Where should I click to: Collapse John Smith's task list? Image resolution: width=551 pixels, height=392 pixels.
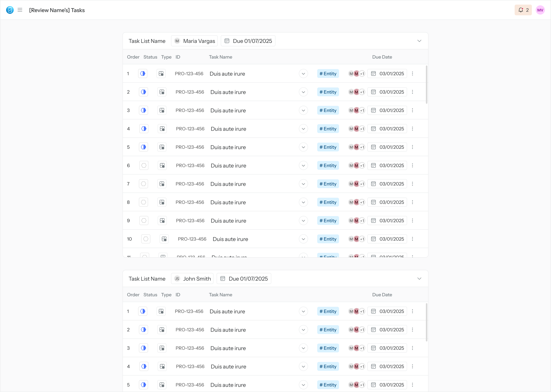pos(419,278)
